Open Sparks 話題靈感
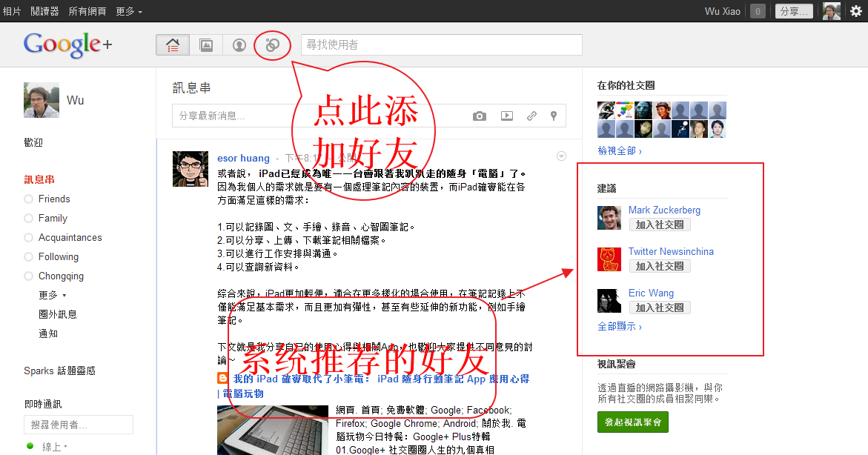The image size is (868, 455). pyautogui.click(x=60, y=371)
